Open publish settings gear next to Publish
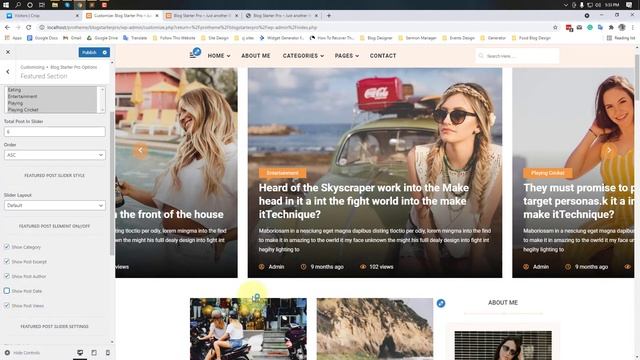The height and width of the screenshot is (360, 640). tap(105, 52)
